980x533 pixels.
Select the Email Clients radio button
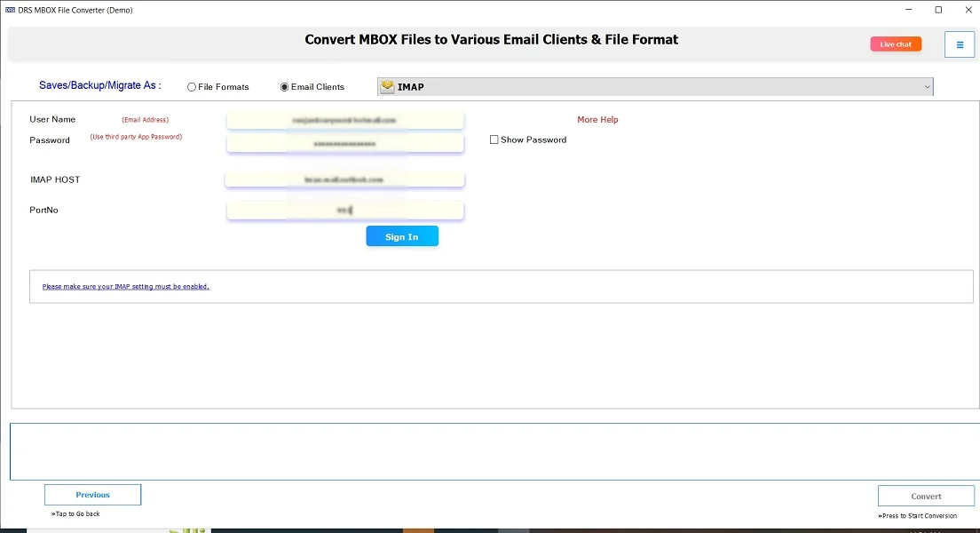click(x=284, y=86)
